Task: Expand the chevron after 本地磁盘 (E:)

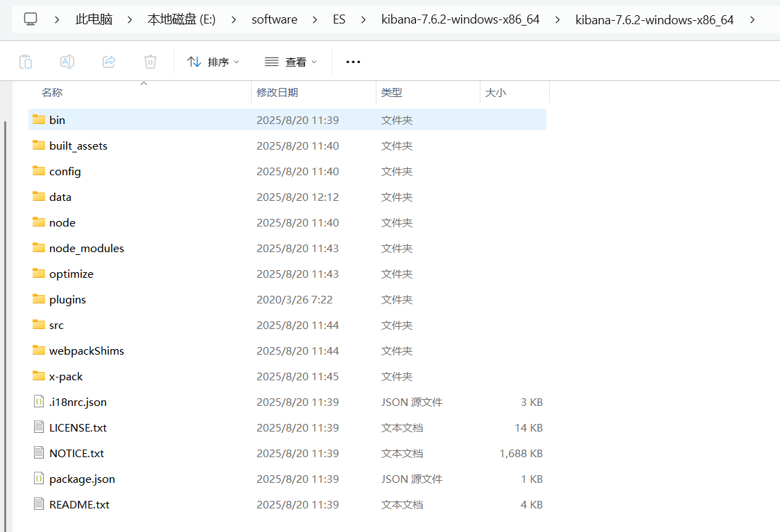Action: pos(233,20)
